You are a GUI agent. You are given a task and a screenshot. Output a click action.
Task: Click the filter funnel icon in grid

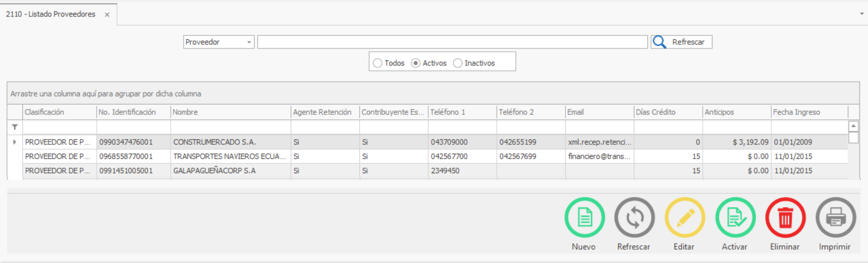pos(15,127)
